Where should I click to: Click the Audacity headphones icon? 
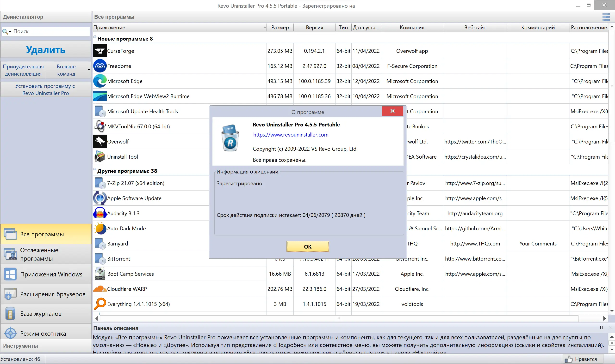100,213
